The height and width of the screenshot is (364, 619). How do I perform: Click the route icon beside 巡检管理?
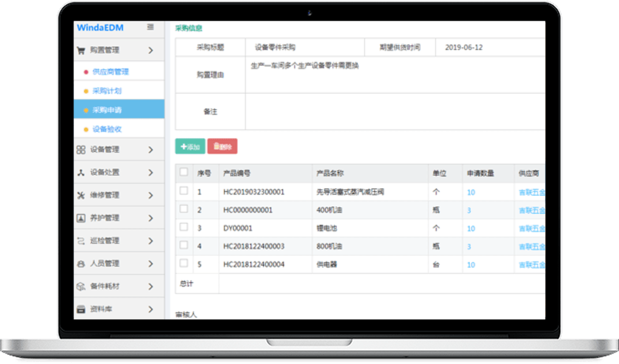[80, 241]
